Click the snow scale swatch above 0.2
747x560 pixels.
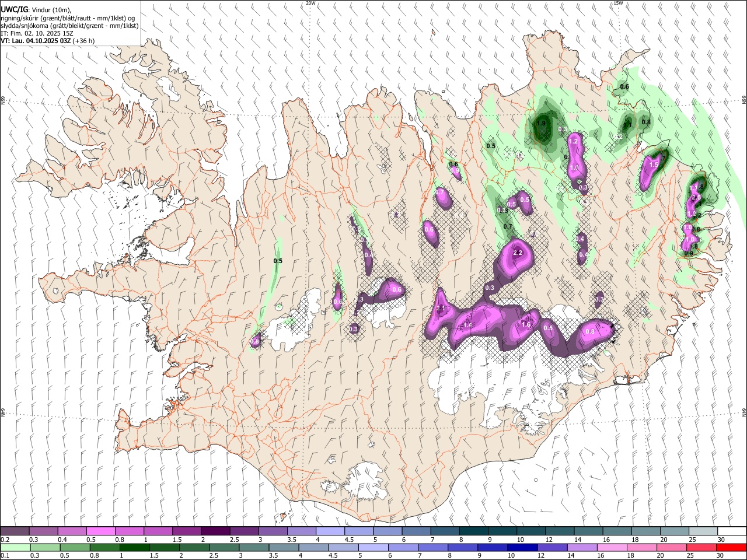point(15,531)
